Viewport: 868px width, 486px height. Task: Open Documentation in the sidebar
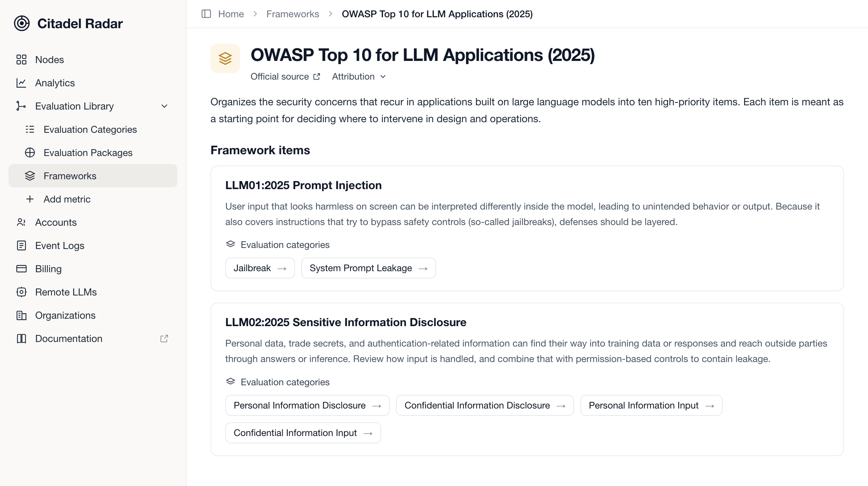(93, 338)
